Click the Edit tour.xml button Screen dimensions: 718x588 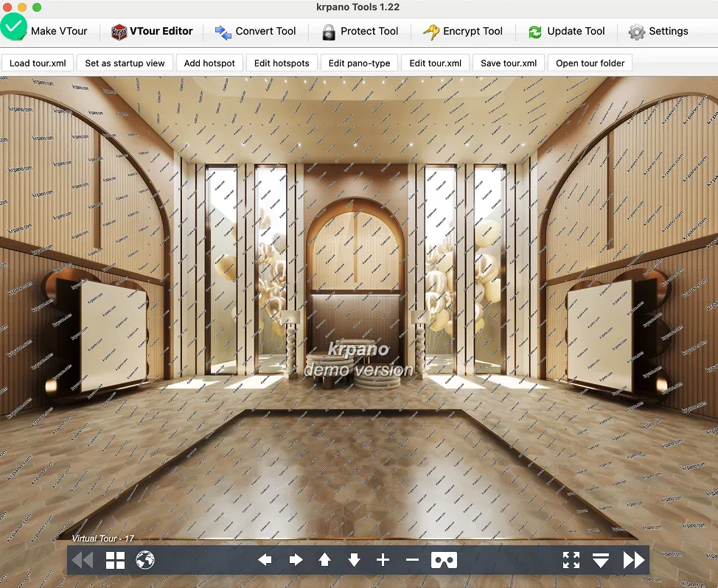[x=435, y=63]
